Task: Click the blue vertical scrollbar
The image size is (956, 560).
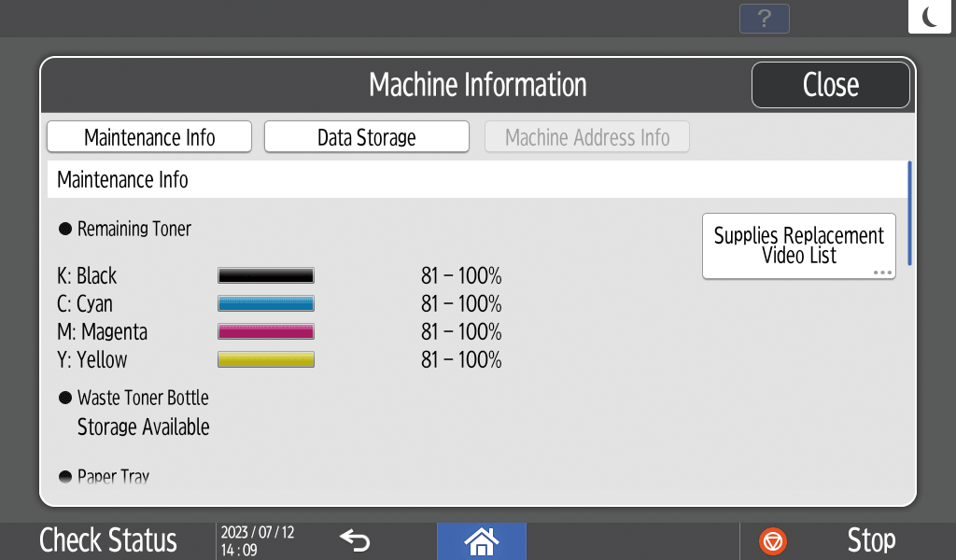Action: pos(909,213)
